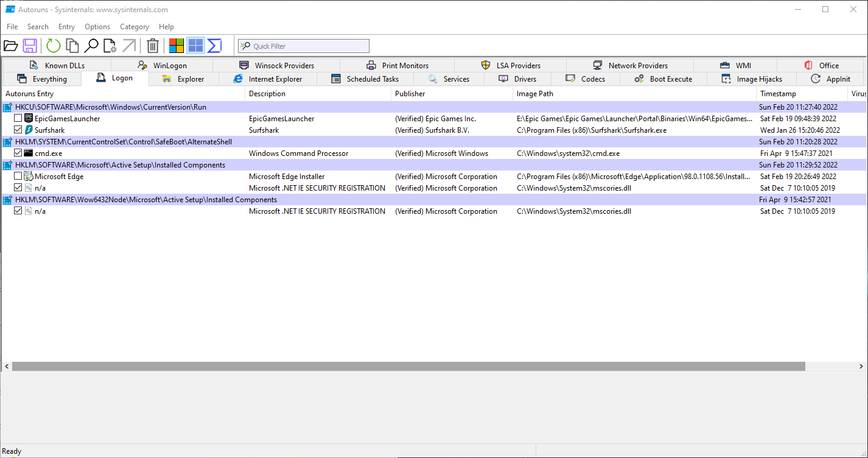The image size is (868, 458).
Task: Uncheck n/a entry under Wow6432Node Active Setup
Action: click(18, 211)
